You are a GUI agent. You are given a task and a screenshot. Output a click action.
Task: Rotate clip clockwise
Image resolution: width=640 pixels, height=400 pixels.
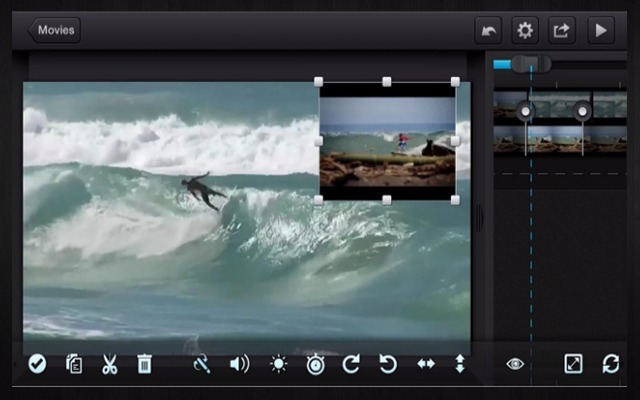click(x=351, y=364)
